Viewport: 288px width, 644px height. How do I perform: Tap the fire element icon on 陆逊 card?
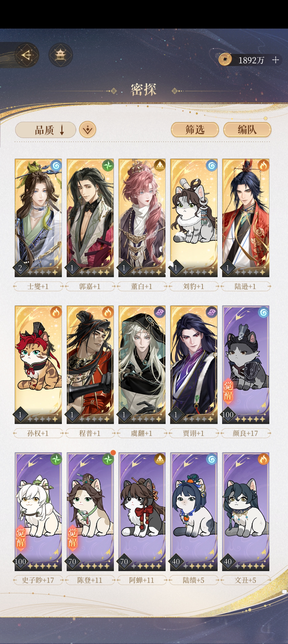click(263, 166)
